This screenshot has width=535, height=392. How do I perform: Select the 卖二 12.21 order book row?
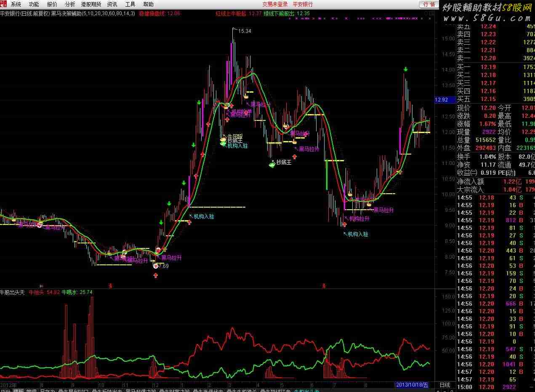click(x=496, y=50)
